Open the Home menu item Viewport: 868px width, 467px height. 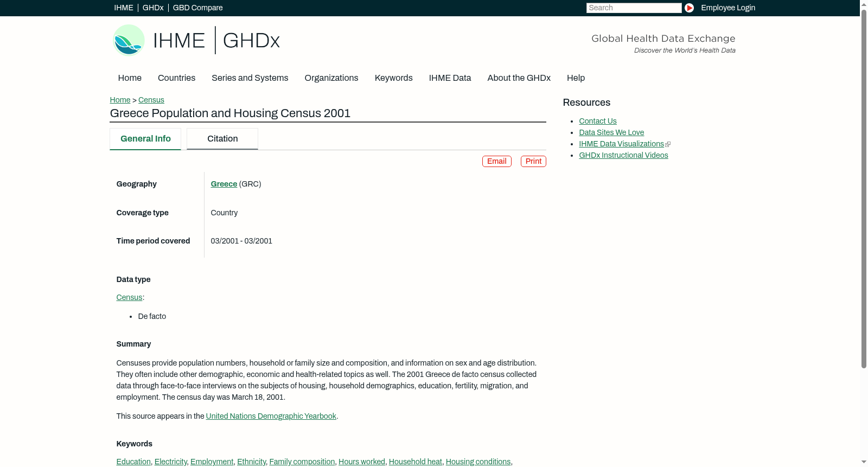(x=130, y=78)
